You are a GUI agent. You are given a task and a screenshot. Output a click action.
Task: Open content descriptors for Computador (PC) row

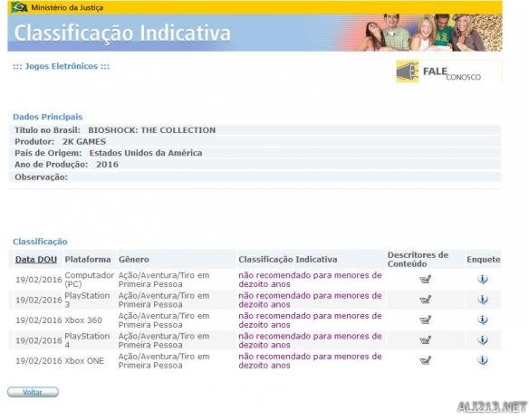[426, 279]
